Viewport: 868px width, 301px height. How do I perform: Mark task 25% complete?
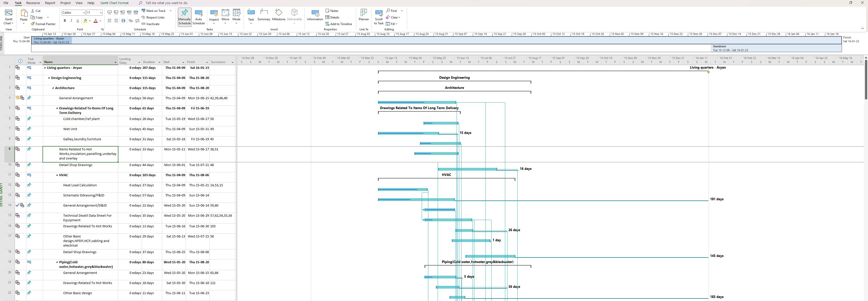click(116, 12)
